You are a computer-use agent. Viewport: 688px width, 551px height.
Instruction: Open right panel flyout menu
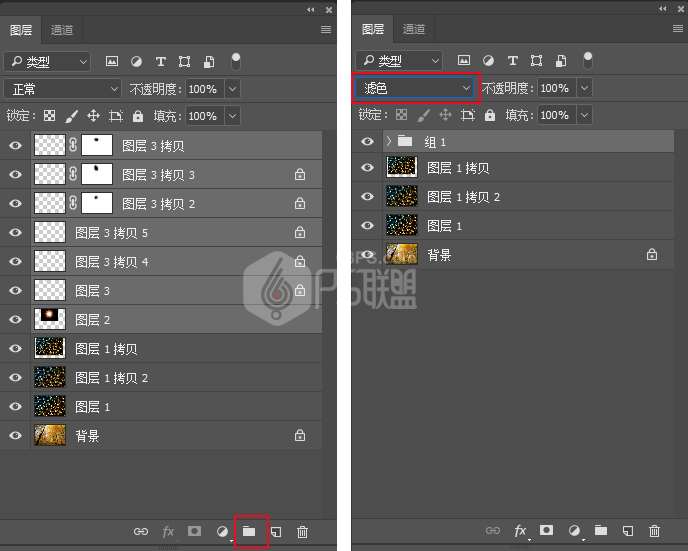tap(678, 29)
